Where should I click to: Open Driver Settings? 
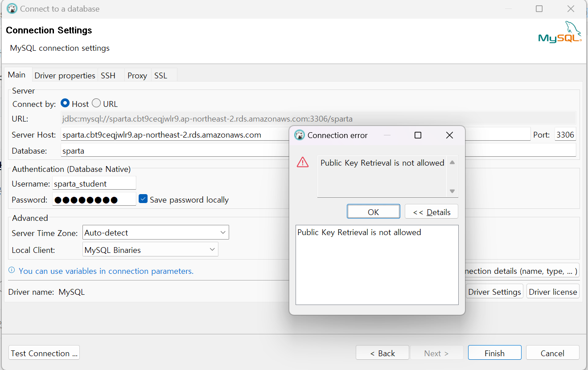tap(494, 292)
